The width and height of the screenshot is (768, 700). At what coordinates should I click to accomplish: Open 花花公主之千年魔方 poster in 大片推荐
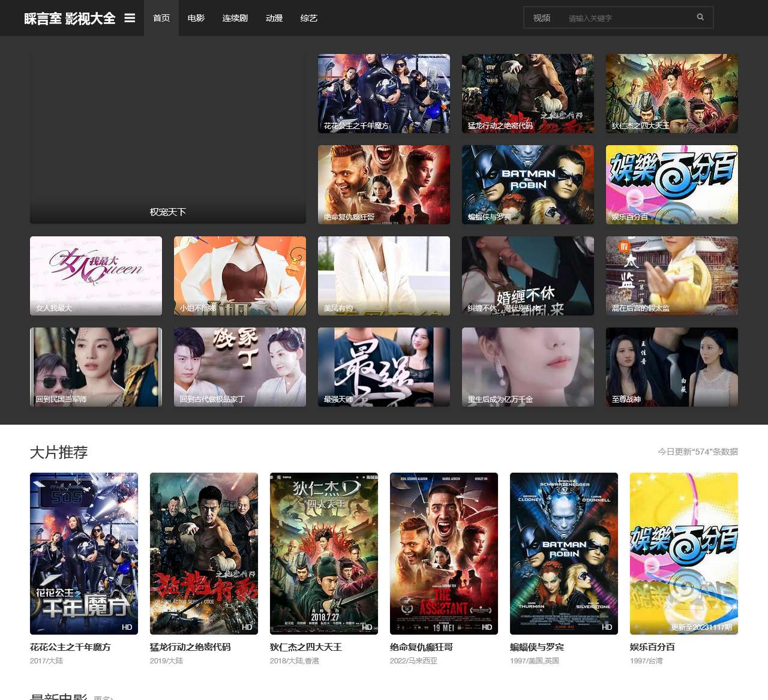coord(84,554)
